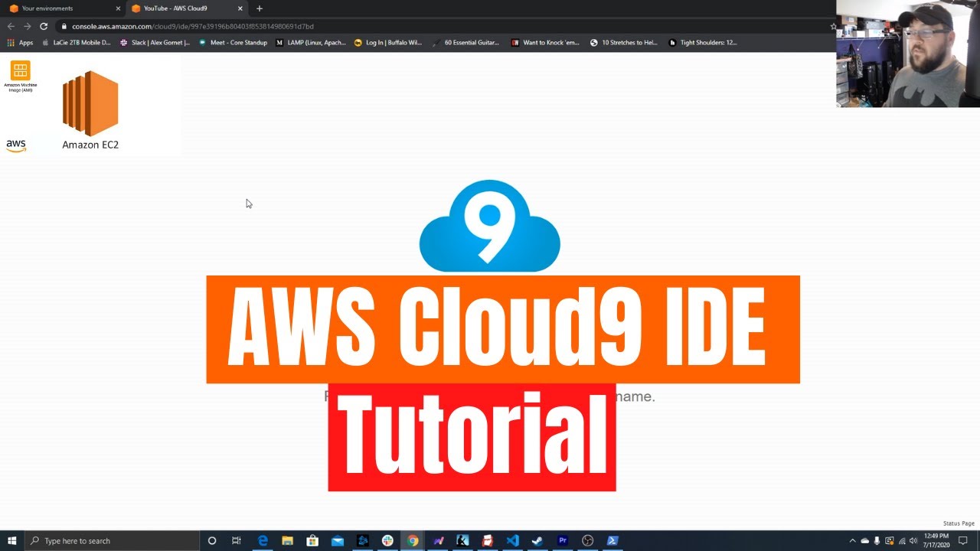This screenshot has height=551, width=980.
Task: Open PowerShell from the taskbar
Action: coord(612,540)
